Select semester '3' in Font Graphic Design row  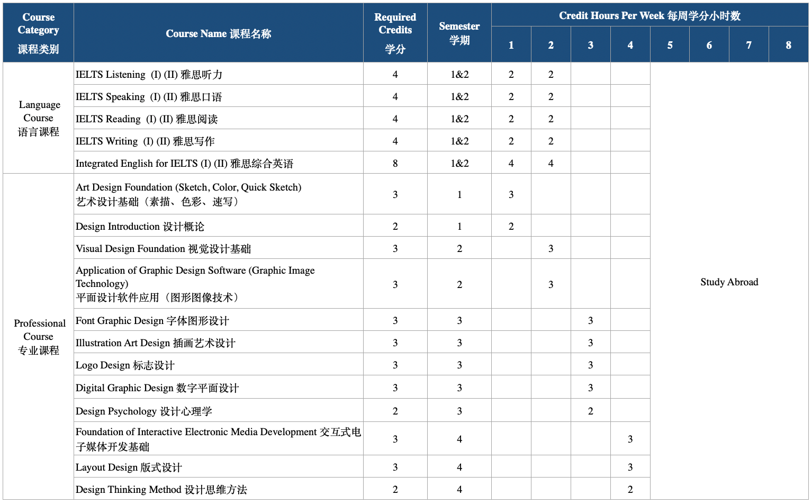point(459,320)
